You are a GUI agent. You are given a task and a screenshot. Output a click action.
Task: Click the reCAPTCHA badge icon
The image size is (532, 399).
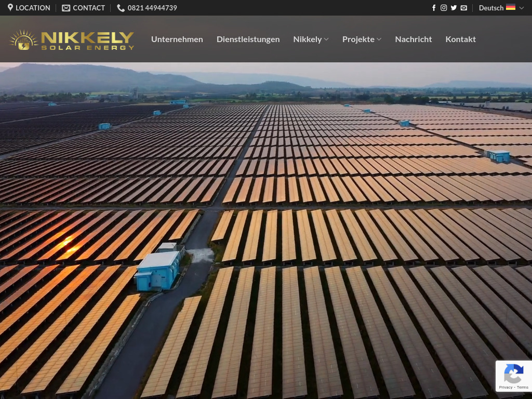[x=514, y=373]
